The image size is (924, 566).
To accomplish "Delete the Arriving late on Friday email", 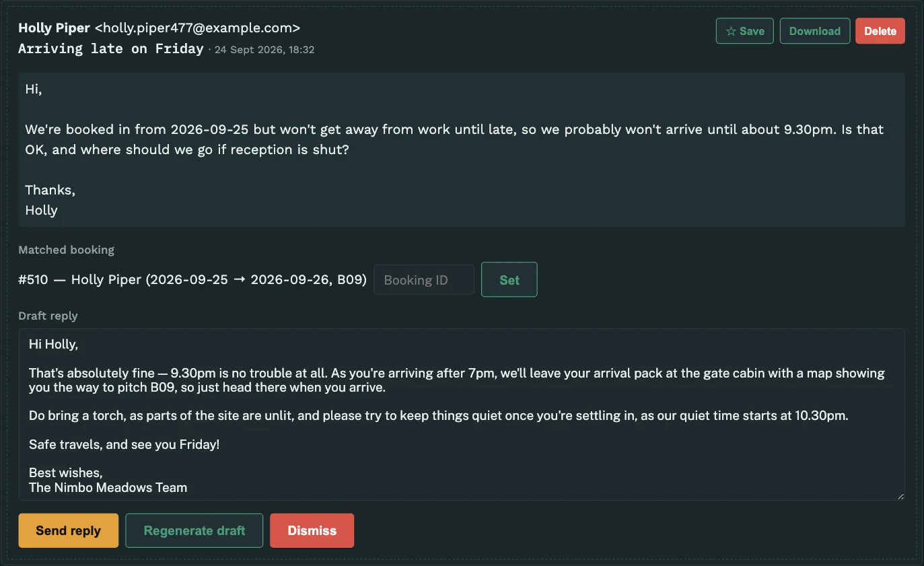I will coord(880,31).
